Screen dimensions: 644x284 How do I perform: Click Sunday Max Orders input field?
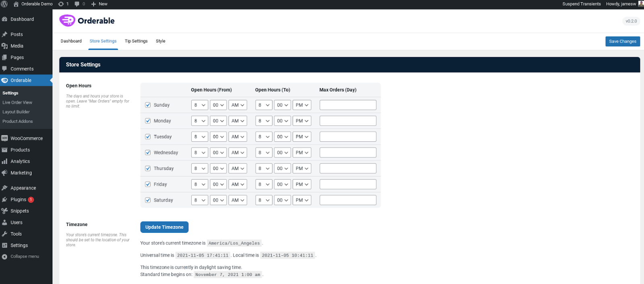348,105
